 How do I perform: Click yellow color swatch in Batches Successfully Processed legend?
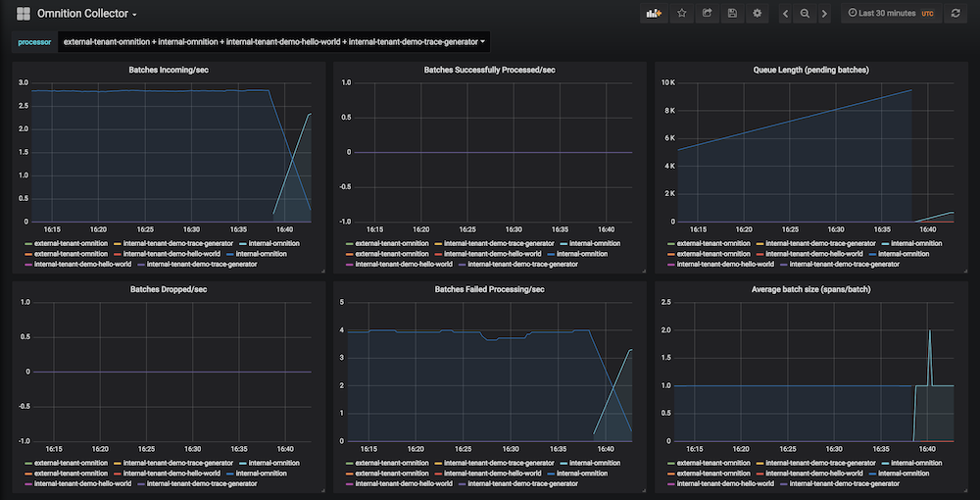pyautogui.click(x=438, y=243)
